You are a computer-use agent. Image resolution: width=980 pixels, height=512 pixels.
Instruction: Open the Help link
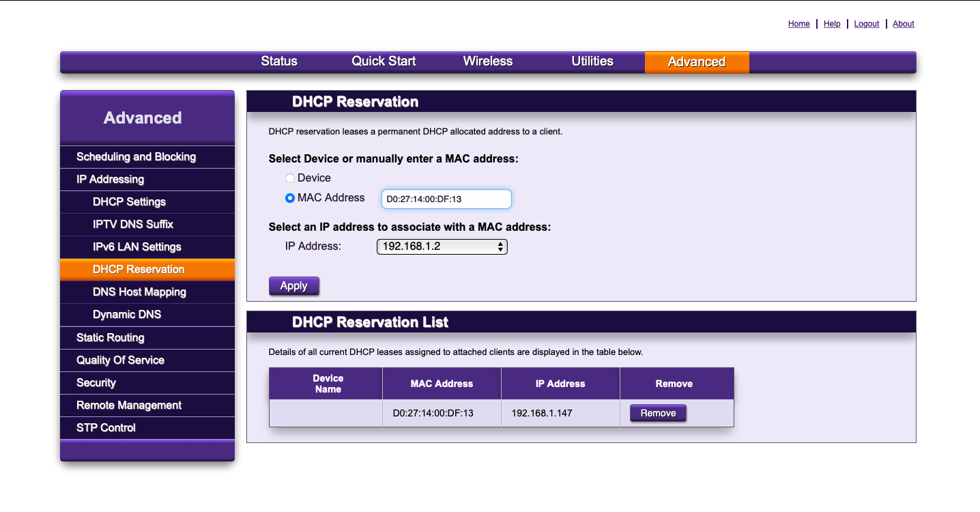(832, 24)
